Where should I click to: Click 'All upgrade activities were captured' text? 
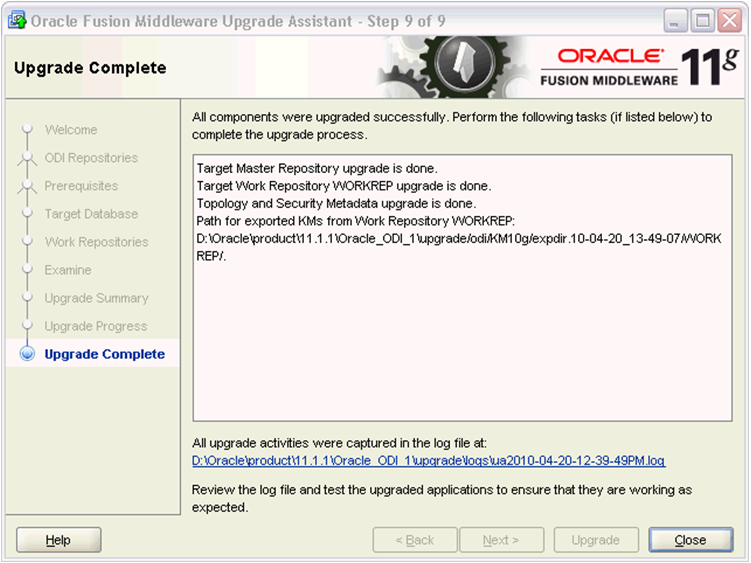(x=339, y=443)
